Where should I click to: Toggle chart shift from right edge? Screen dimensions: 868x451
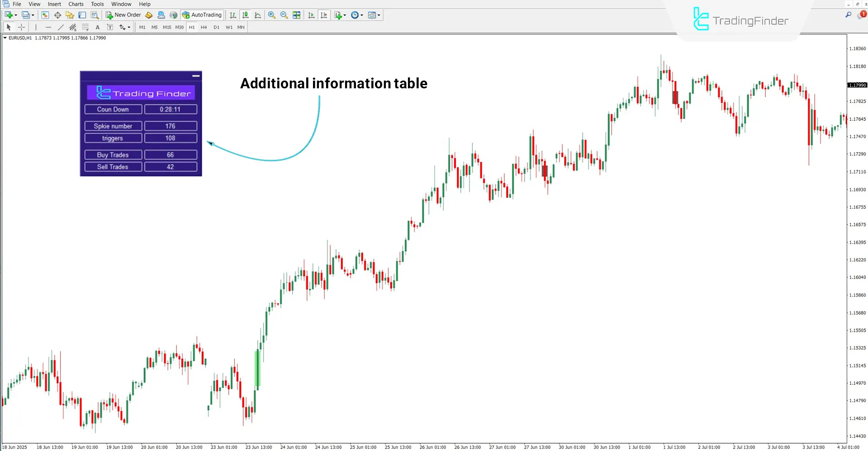coord(324,15)
